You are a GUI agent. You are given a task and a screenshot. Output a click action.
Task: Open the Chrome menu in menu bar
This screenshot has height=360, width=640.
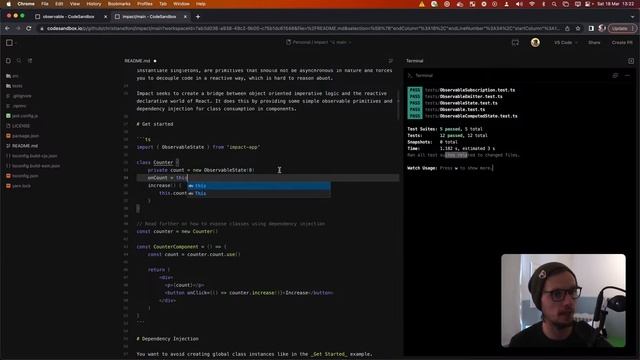pyautogui.click(x=26, y=4)
